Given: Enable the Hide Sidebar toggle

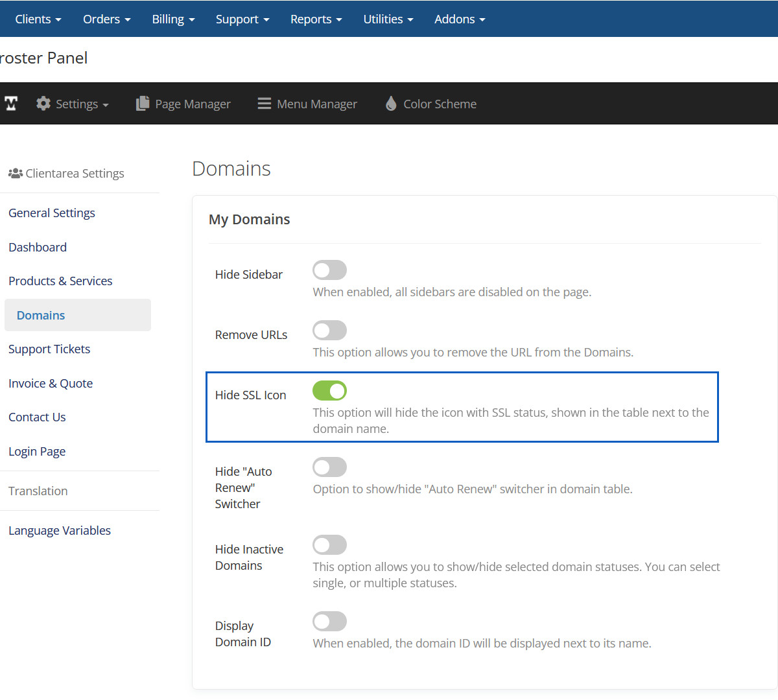Looking at the screenshot, I should pyautogui.click(x=329, y=270).
